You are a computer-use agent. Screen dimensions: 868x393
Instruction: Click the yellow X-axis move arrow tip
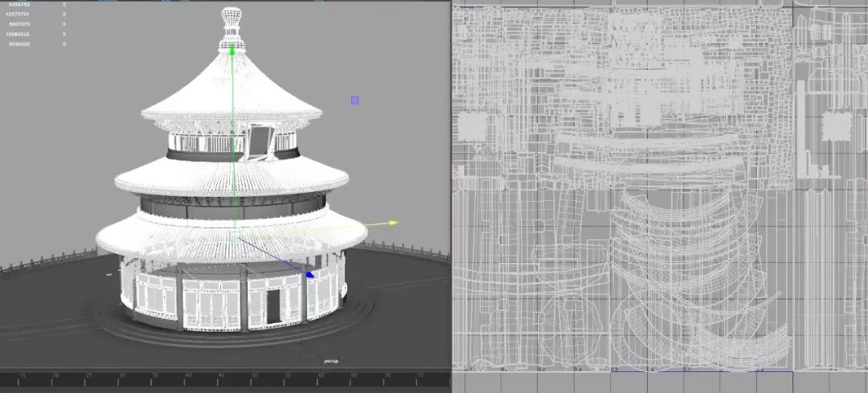click(392, 223)
